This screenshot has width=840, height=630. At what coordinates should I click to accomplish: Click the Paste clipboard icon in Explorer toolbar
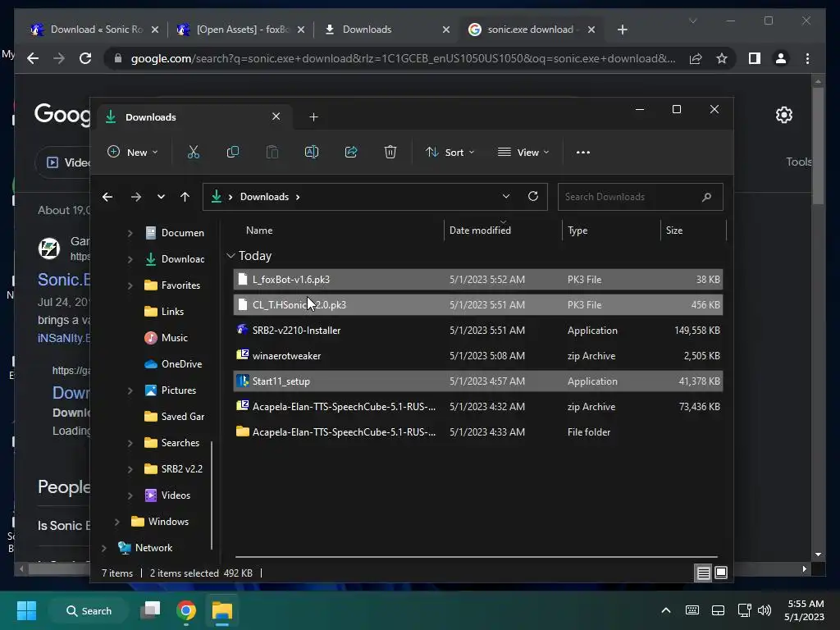tap(272, 152)
